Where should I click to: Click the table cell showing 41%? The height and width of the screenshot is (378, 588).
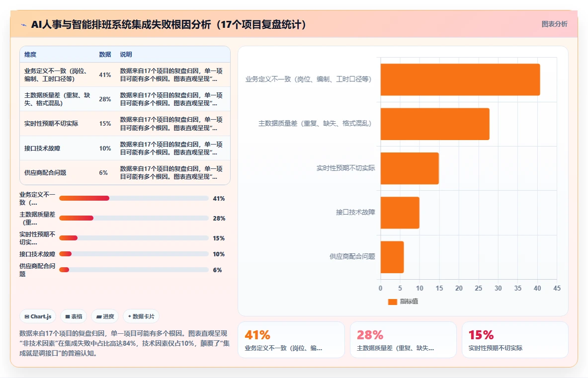click(x=105, y=75)
